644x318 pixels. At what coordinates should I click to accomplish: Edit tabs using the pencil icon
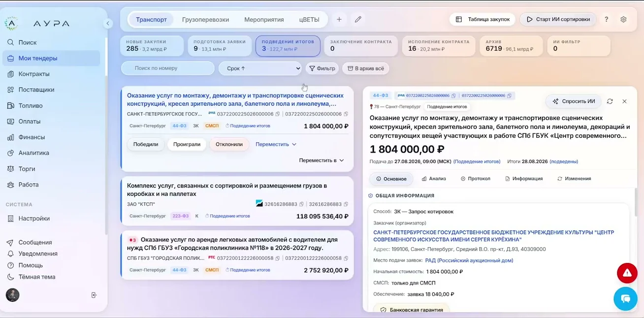358,20
